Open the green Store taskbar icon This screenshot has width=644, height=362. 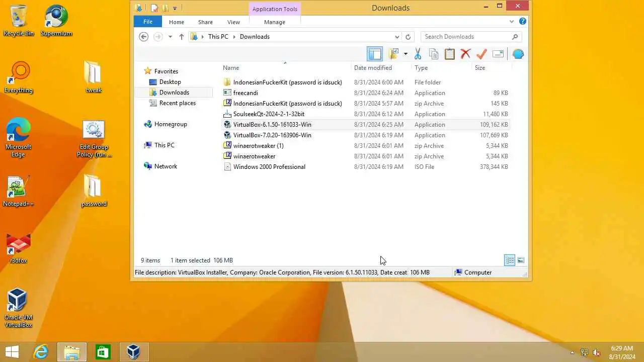(103, 352)
